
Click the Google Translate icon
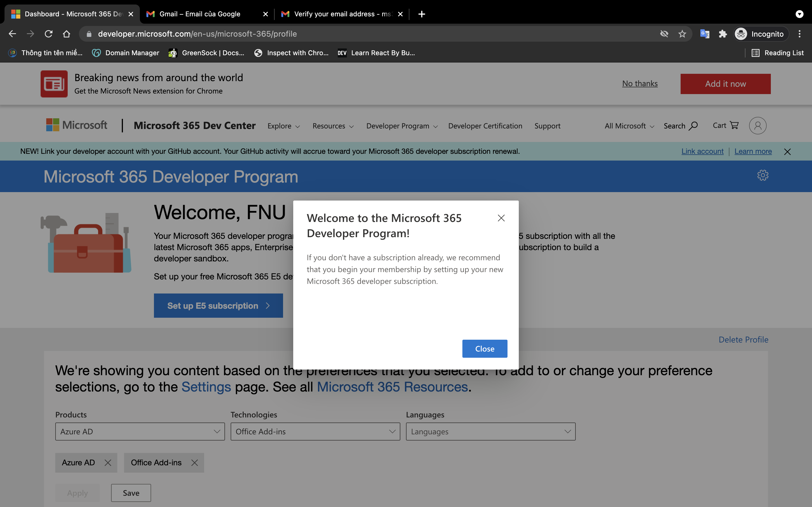click(x=704, y=34)
